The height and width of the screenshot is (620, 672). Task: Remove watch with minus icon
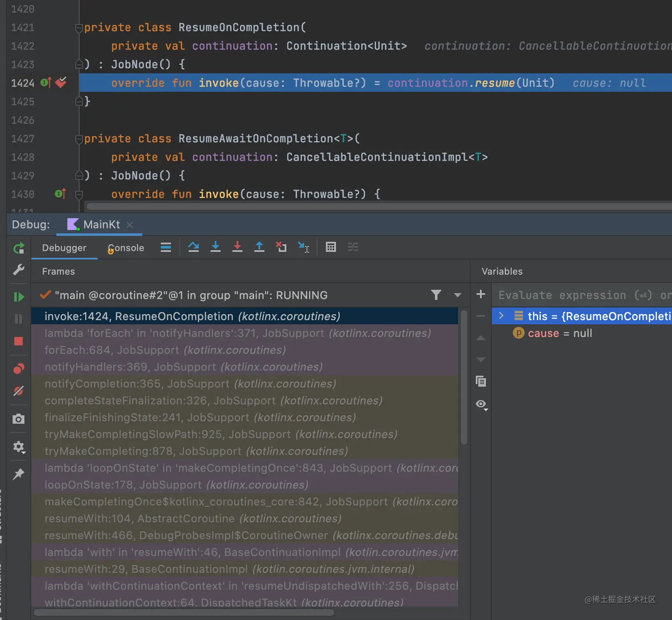coord(481,316)
